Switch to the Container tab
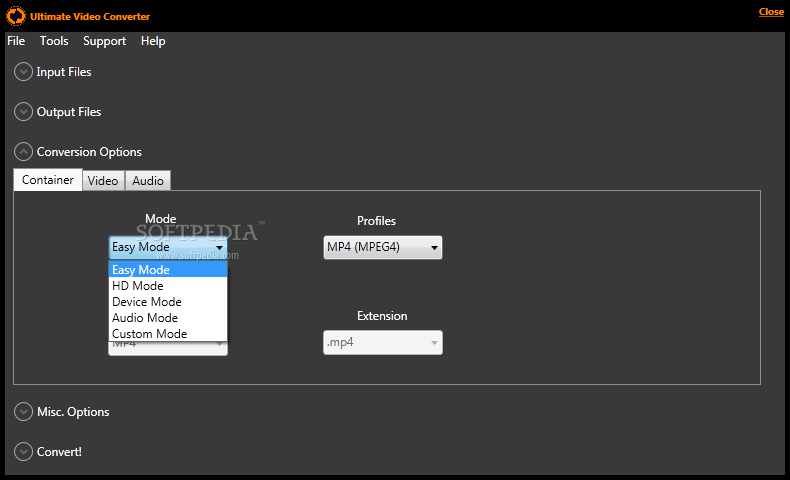790x480 pixels. coord(48,180)
